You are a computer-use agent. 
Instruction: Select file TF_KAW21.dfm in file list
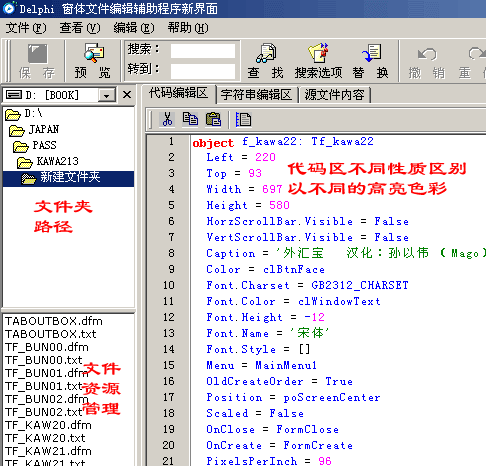click(48, 451)
